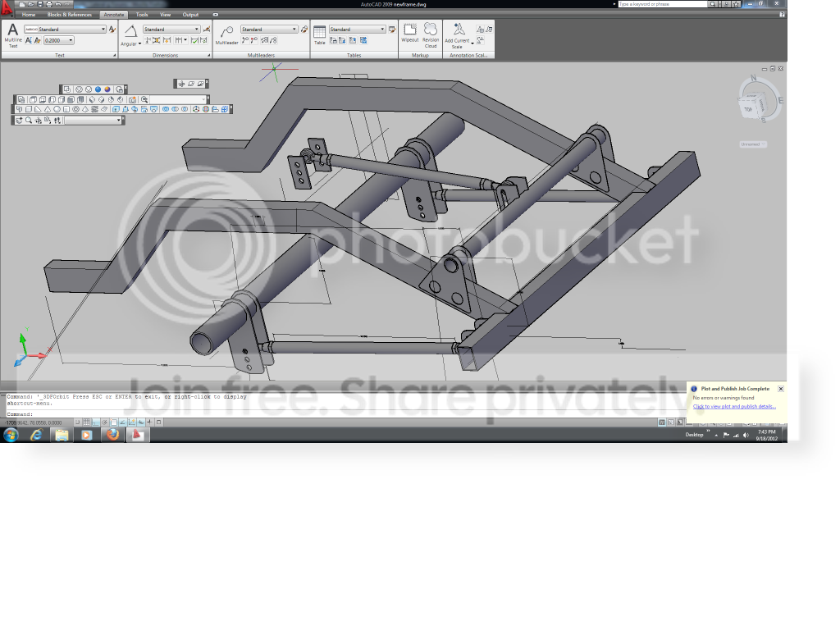
Task: Select the Wipeout tool in Markup
Action: (x=409, y=32)
